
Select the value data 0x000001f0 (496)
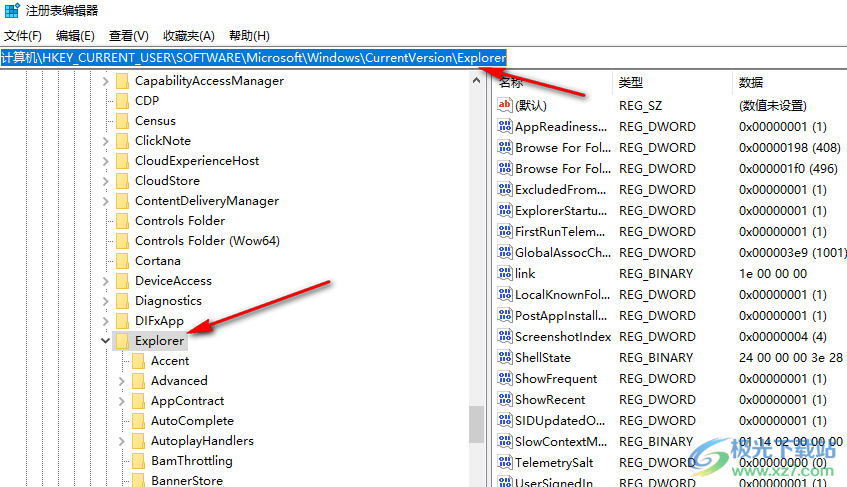tap(788, 168)
